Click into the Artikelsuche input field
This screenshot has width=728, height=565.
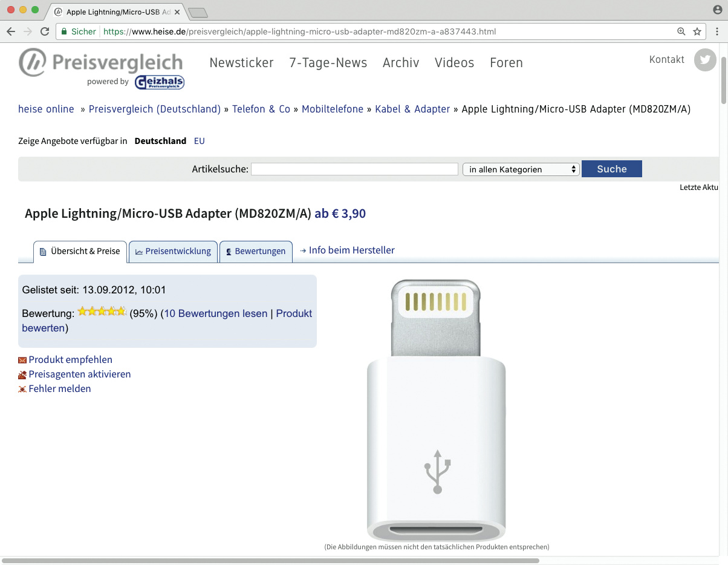pyautogui.click(x=354, y=169)
